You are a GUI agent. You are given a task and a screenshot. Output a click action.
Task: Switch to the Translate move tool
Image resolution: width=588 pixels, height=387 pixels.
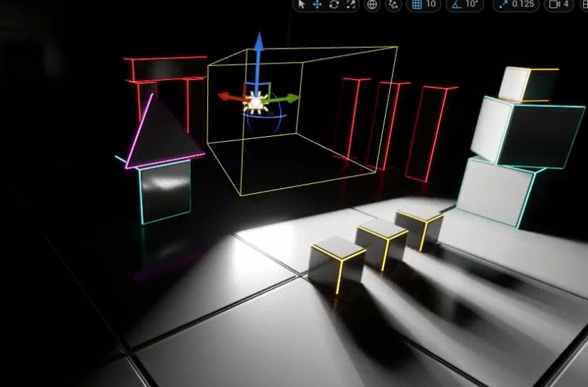click(x=317, y=4)
